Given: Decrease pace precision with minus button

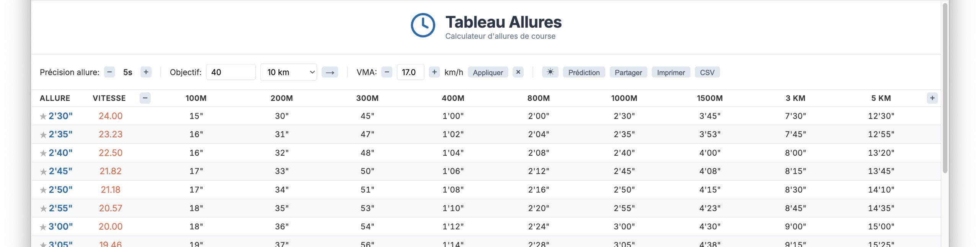Looking at the screenshot, I should (x=109, y=72).
